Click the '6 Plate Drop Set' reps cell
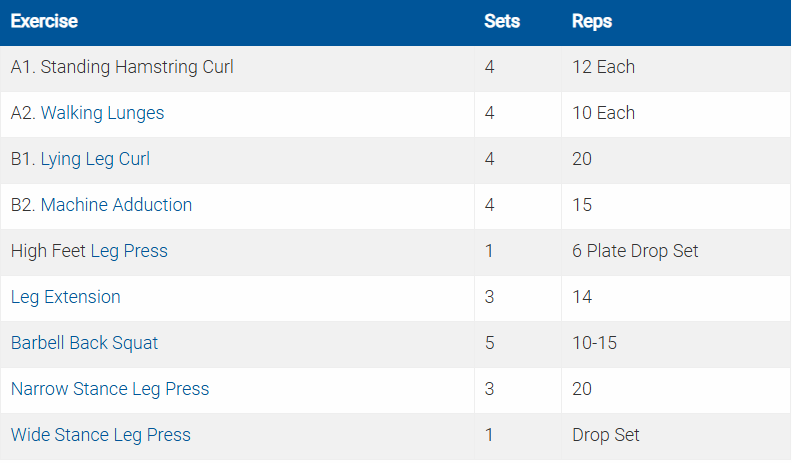This screenshot has width=792, height=463. coord(635,251)
